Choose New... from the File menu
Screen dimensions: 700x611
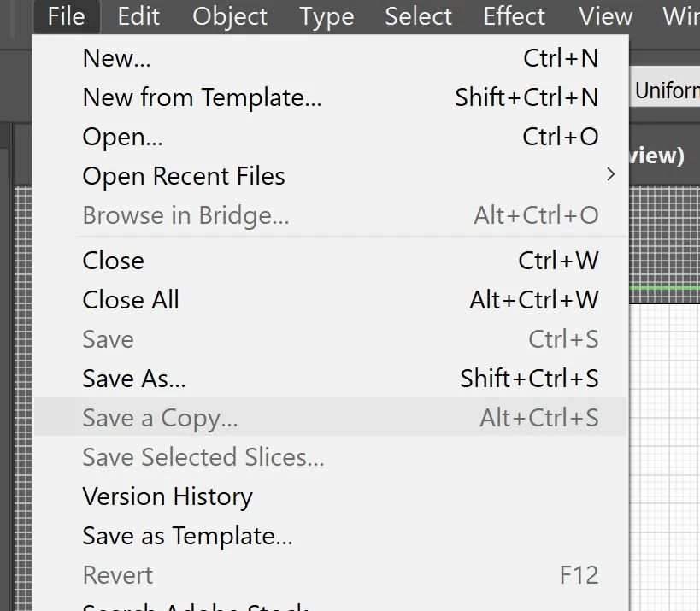(116, 58)
